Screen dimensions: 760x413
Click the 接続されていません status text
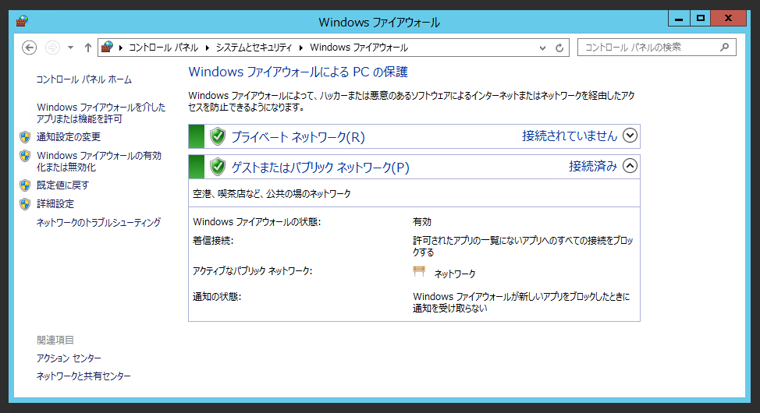click(570, 136)
